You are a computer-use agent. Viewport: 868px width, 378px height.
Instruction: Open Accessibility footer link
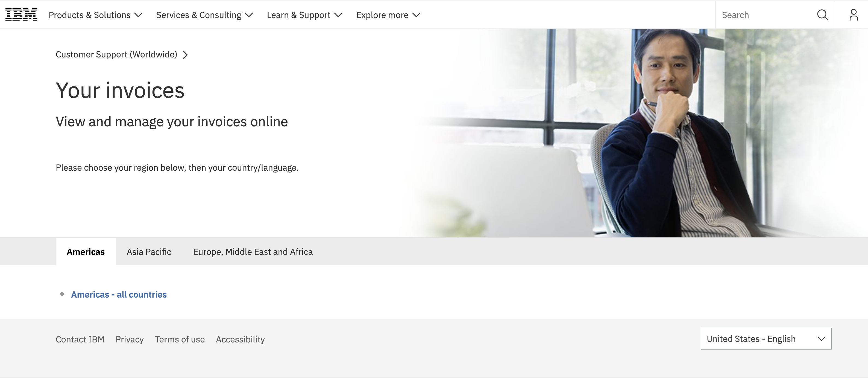click(x=240, y=339)
